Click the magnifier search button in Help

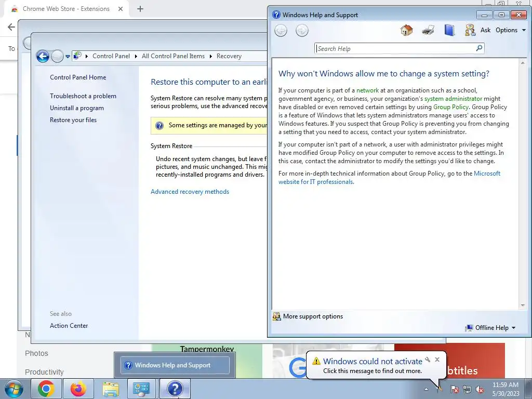point(479,48)
